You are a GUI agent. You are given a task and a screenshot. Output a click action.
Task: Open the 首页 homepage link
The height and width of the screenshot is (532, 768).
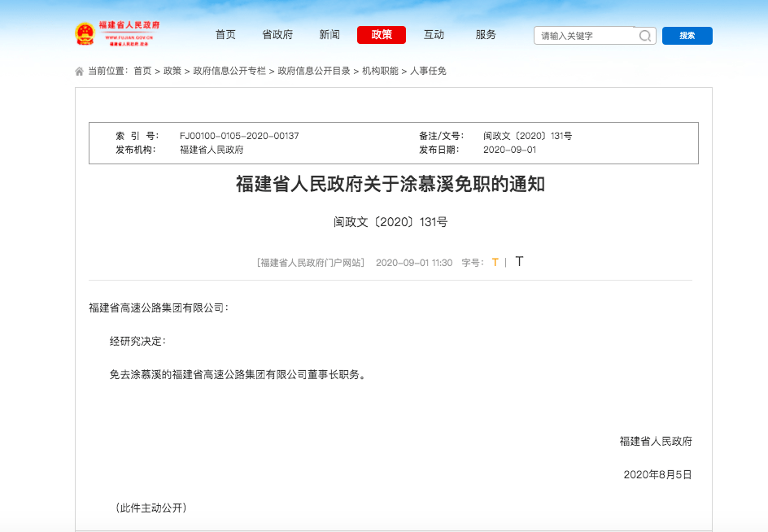(x=225, y=35)
